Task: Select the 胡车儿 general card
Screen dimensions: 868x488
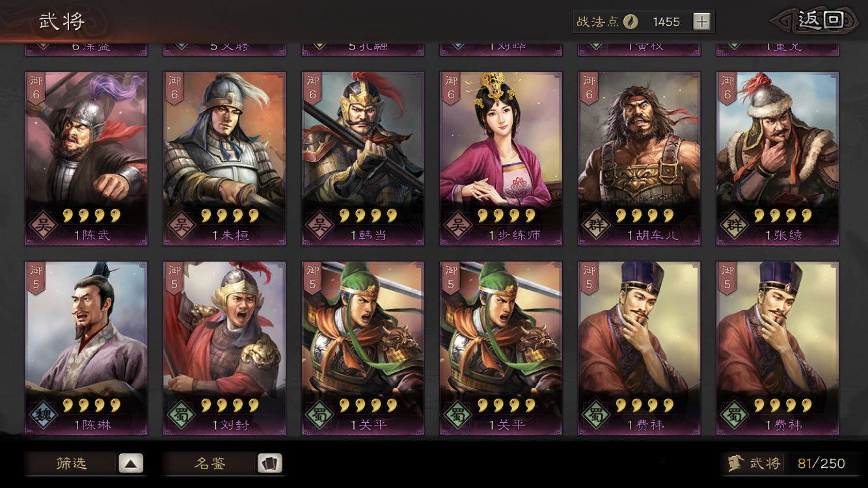Action: click(x=640, y=159)
